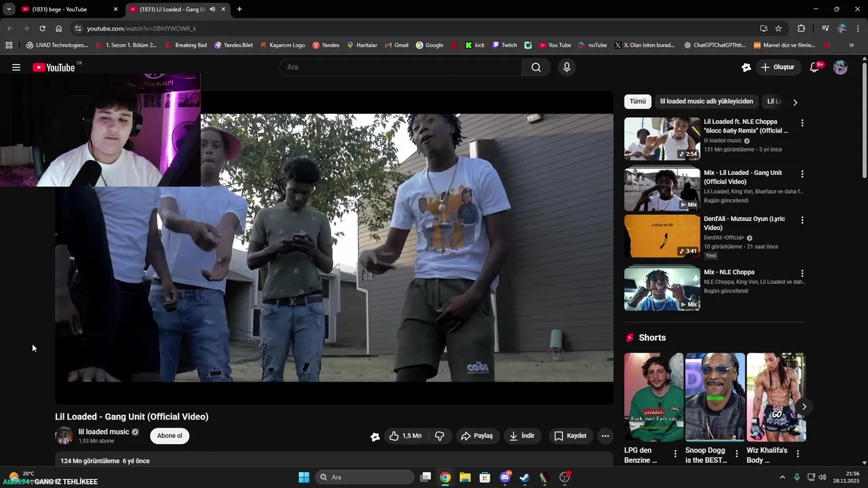Open Mix - Lil Loaded - Gang Unit playlist
This screenshot has height=488, width=868.
pyautogui.click(x=662, y=189)
